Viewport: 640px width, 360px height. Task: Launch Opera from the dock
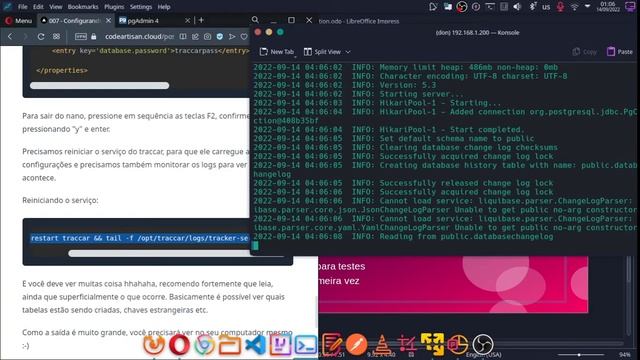(179, 345)
